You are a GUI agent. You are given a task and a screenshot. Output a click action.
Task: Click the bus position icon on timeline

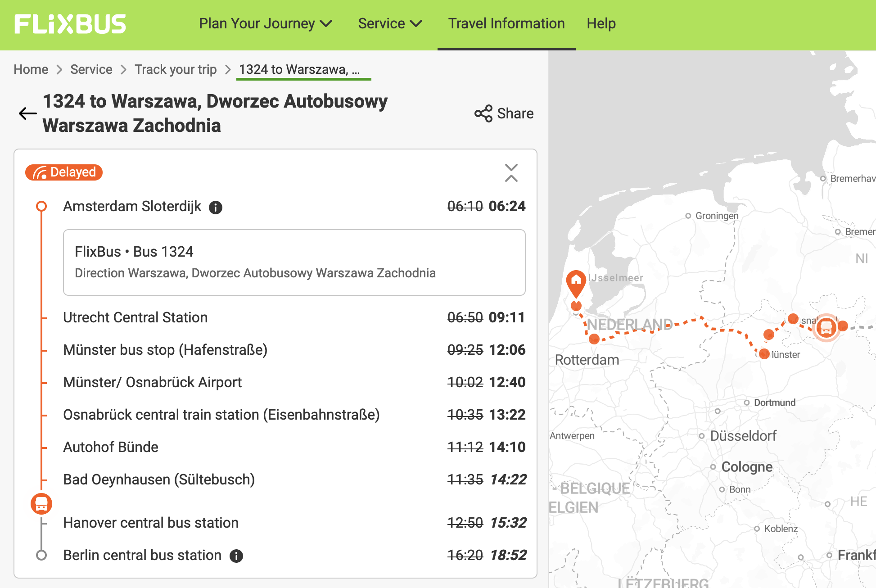click(x=41, y=503)
